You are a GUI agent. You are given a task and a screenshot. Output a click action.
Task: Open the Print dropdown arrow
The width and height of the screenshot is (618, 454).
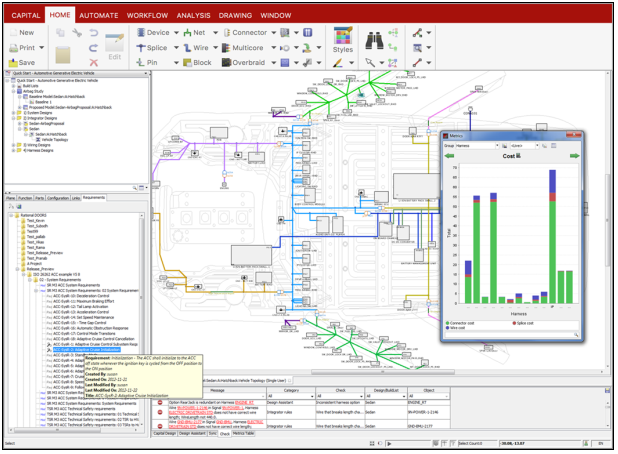pos(41,48)
